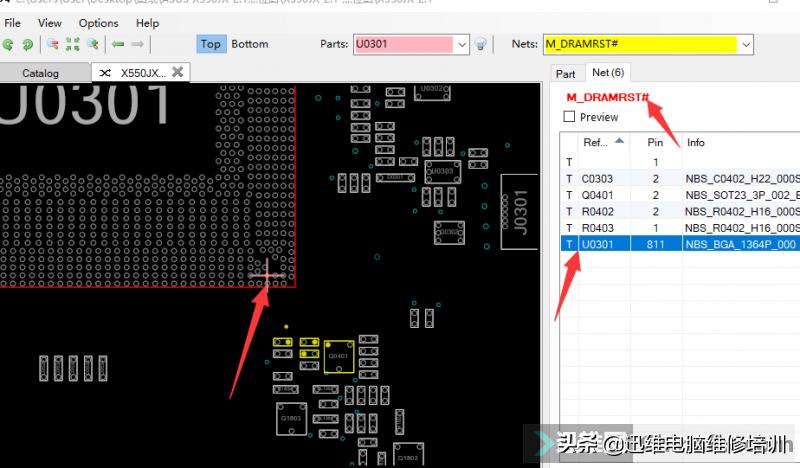Viewport: 800px width, 468px height.
Task: Click the Q1803 component on the board
Action: (291, 419)
